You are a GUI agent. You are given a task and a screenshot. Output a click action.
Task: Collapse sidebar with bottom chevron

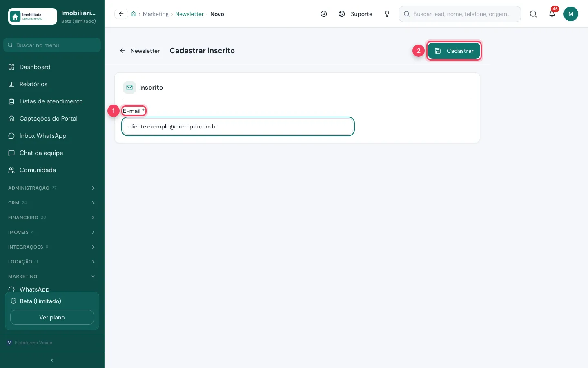pos(52,360)
